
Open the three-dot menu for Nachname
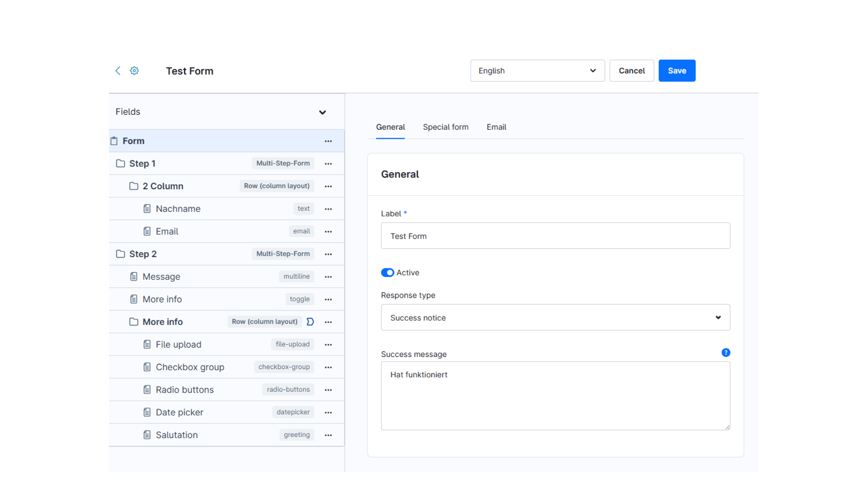(x=328, y=209)
